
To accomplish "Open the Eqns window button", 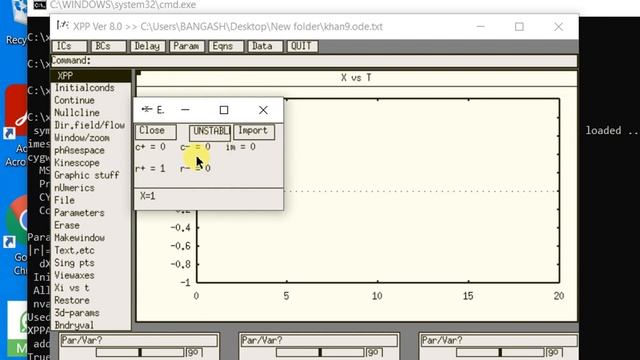I will 226,46.
